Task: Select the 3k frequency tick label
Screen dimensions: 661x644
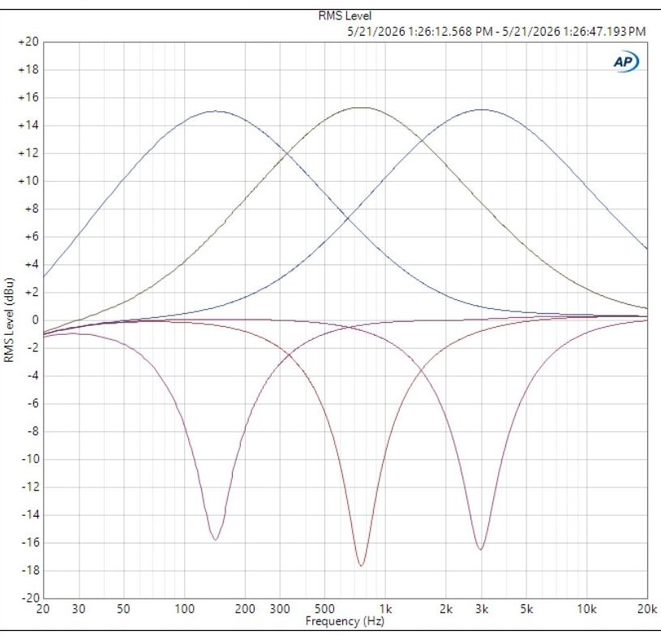Action: click(482, 609)
